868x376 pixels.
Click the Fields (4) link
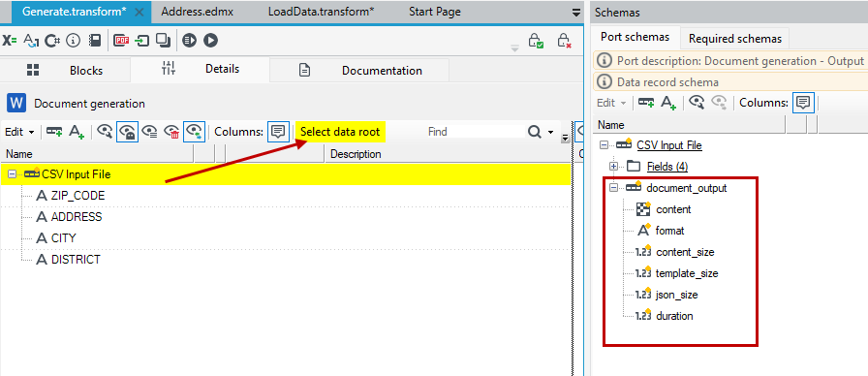[667, 166]
